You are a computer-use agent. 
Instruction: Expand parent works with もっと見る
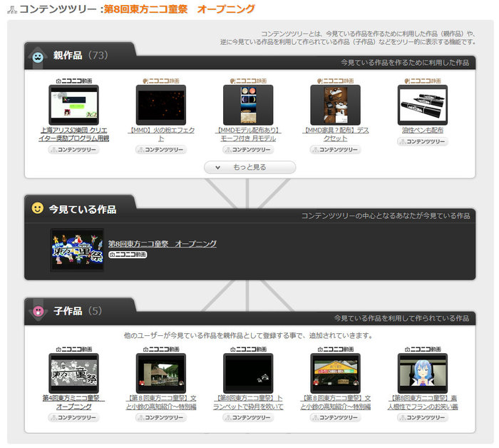click(249, 167)
